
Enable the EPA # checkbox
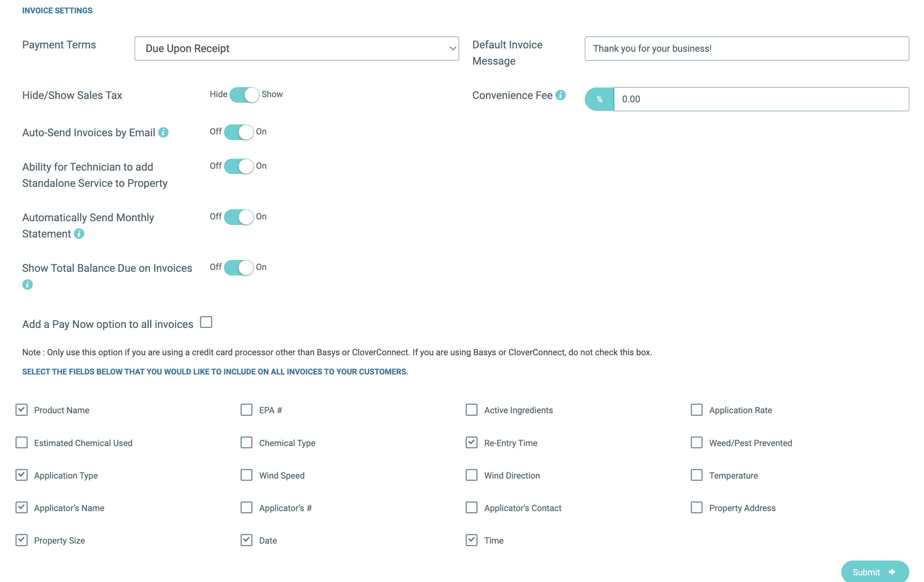246,410
